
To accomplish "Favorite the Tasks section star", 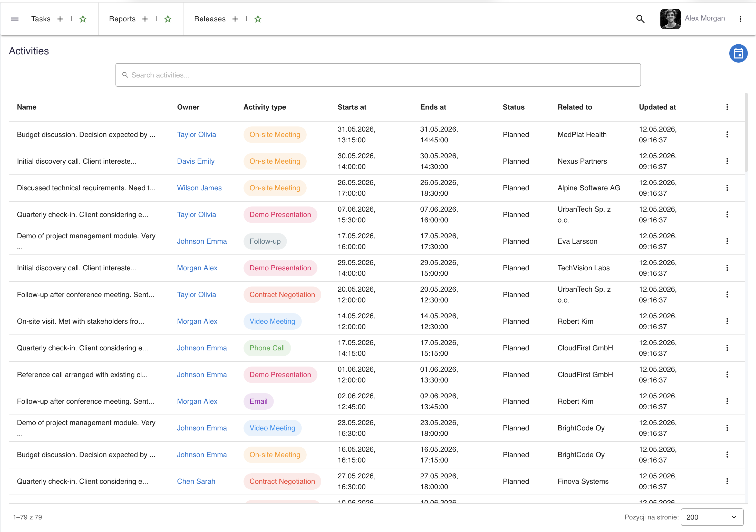I will [83, 19].
